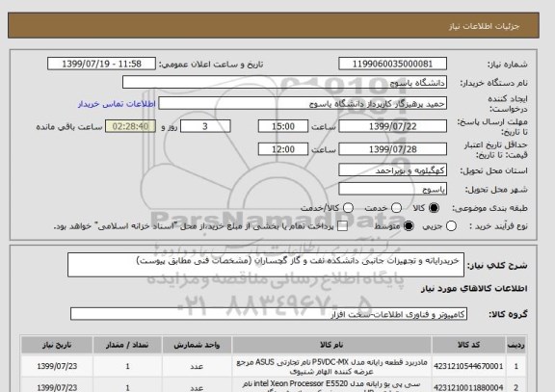The width and height of the screenshot is (555, 392).
Task: Click the نام کالا column header
Action: [x=331, y=345]
